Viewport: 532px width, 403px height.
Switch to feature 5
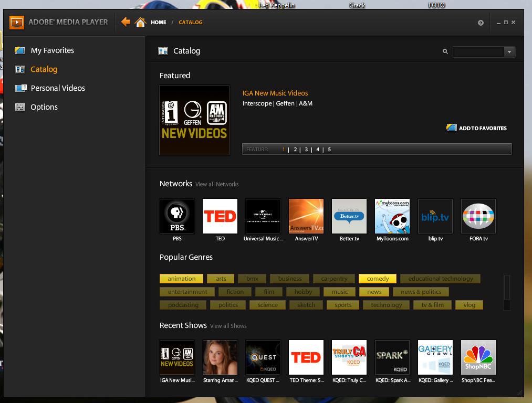coord(329,150)
